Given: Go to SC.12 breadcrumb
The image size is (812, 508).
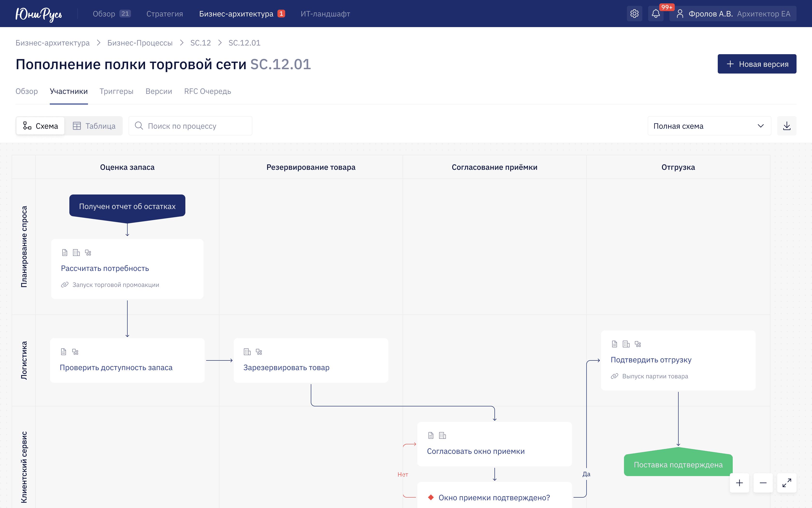Looking at the screenshot, I should tap(201, 43).
